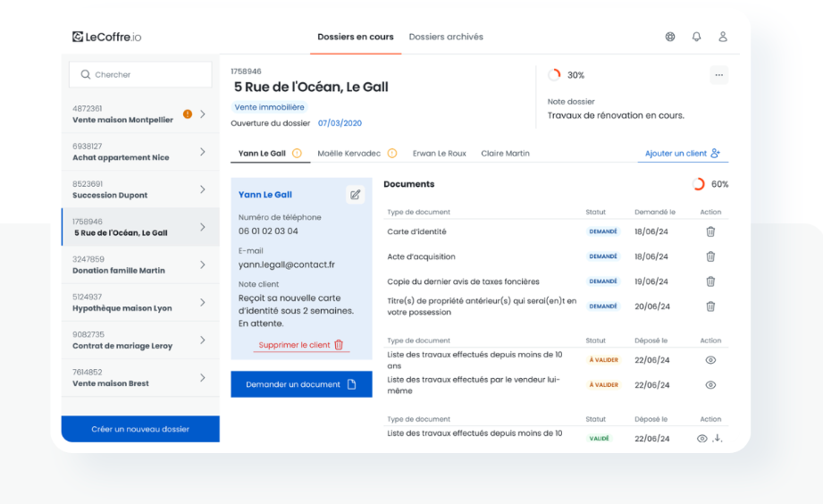Click the 30% dossier progress indicator

tap(566, 75)
